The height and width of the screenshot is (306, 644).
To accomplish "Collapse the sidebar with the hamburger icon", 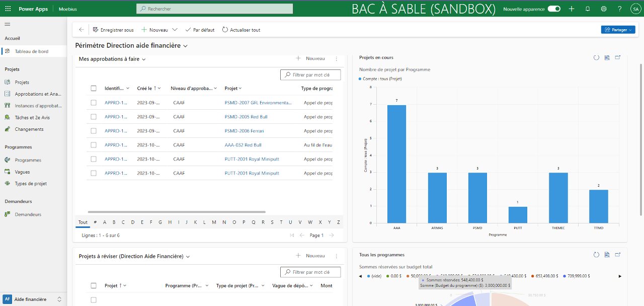I will pyautogui.click(x=8, y=24).
